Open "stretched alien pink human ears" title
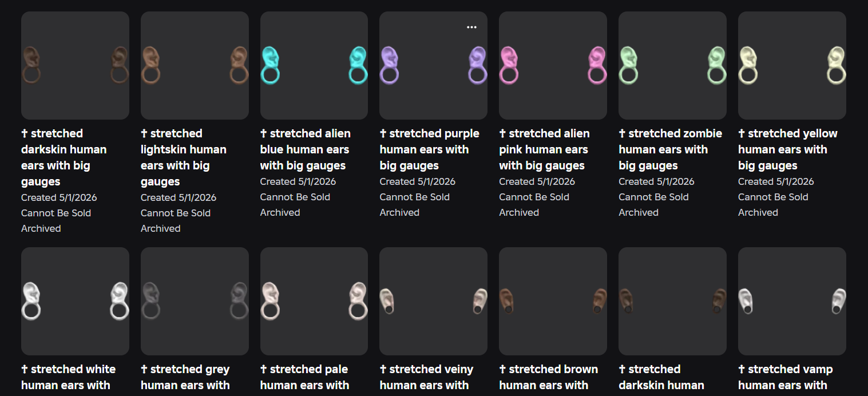This screenshot has width=868, height=396. [544, 149]
